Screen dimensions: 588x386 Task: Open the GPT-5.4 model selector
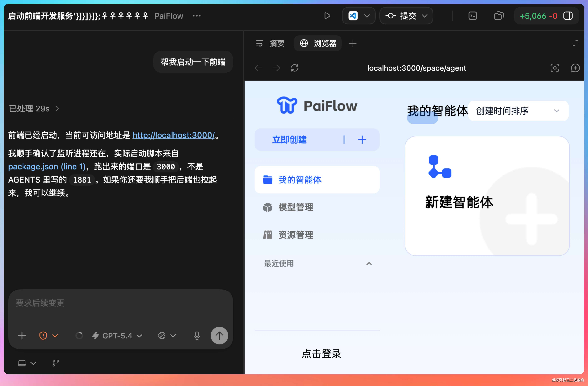[x=117, y=335]
